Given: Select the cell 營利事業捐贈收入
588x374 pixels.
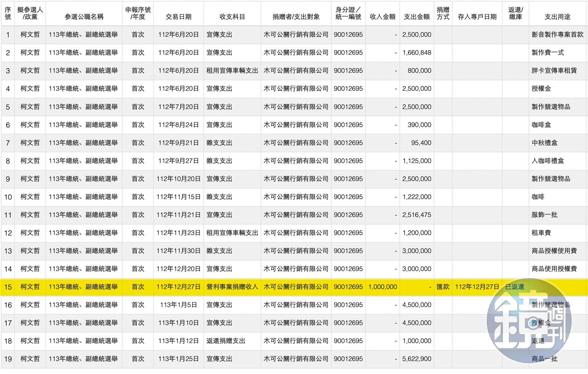Looking at the screenshot, I should point(232,287).
